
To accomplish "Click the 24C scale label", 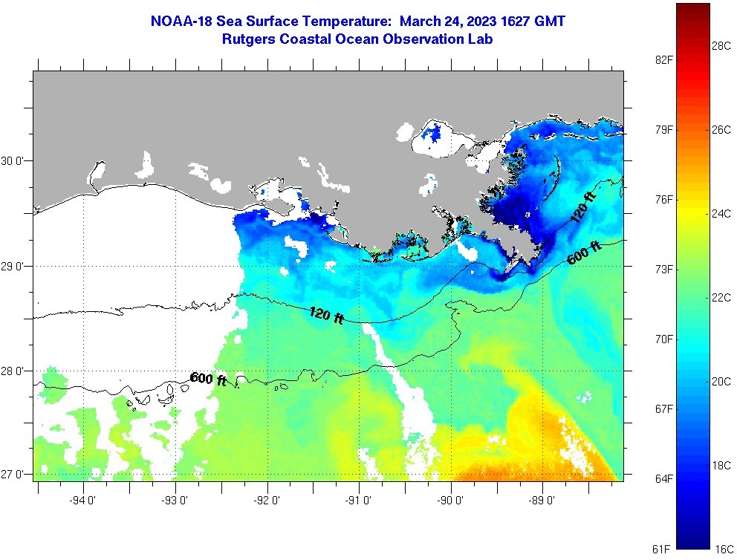I will [x=721, y=214].
